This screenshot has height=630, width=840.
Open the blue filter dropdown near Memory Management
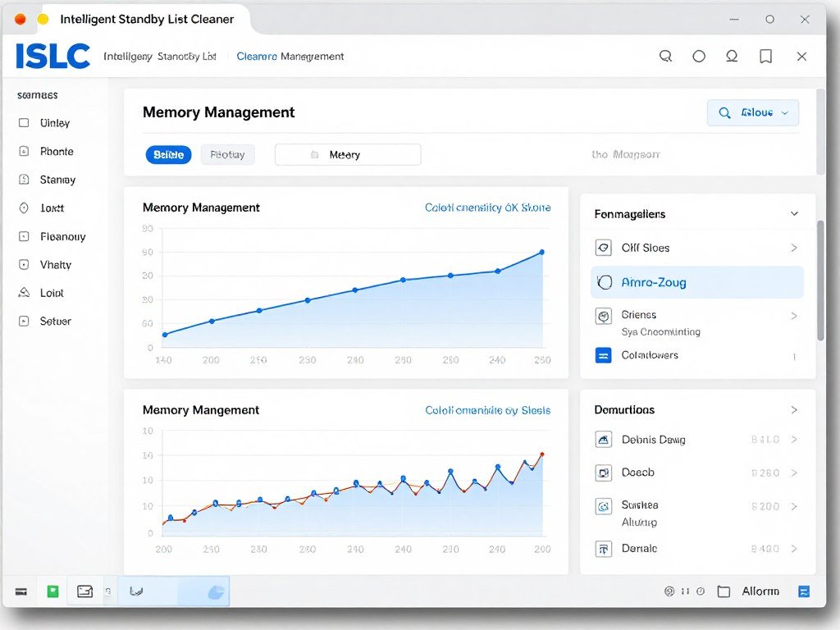tap(752, 112)
